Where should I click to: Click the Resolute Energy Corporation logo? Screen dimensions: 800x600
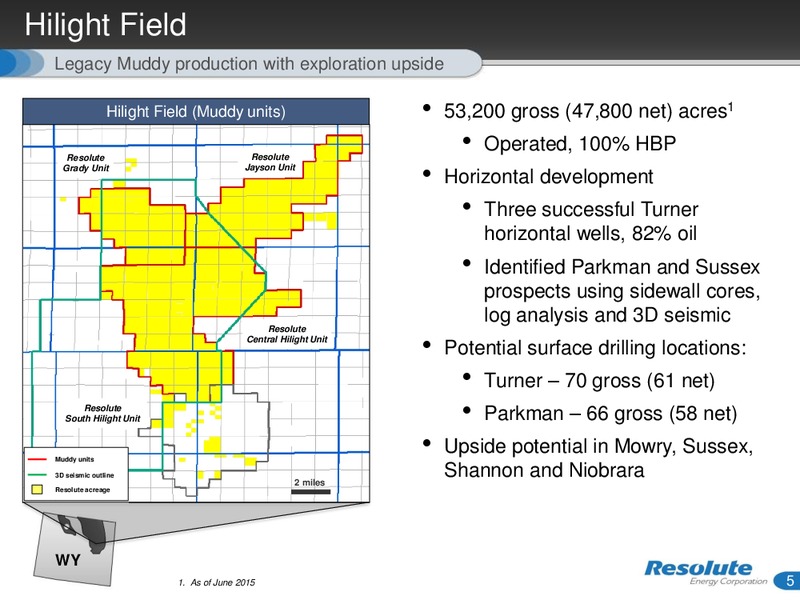tap(706, 572)
